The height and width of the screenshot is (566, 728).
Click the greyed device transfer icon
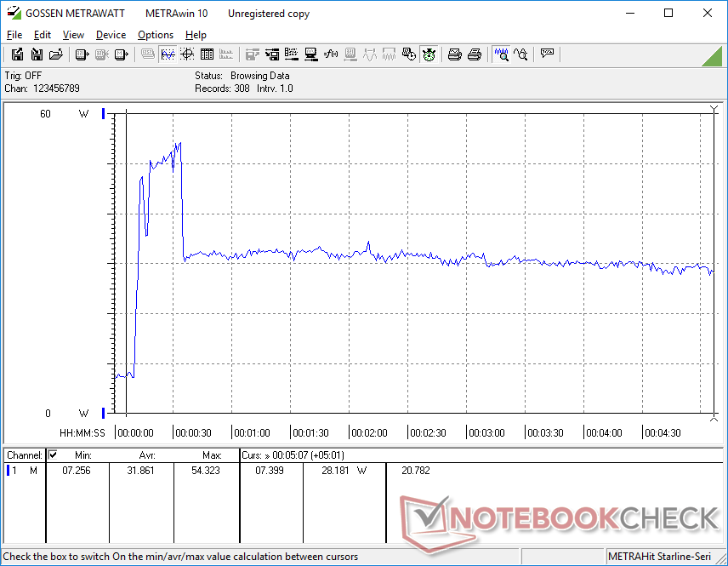[102, 54]
